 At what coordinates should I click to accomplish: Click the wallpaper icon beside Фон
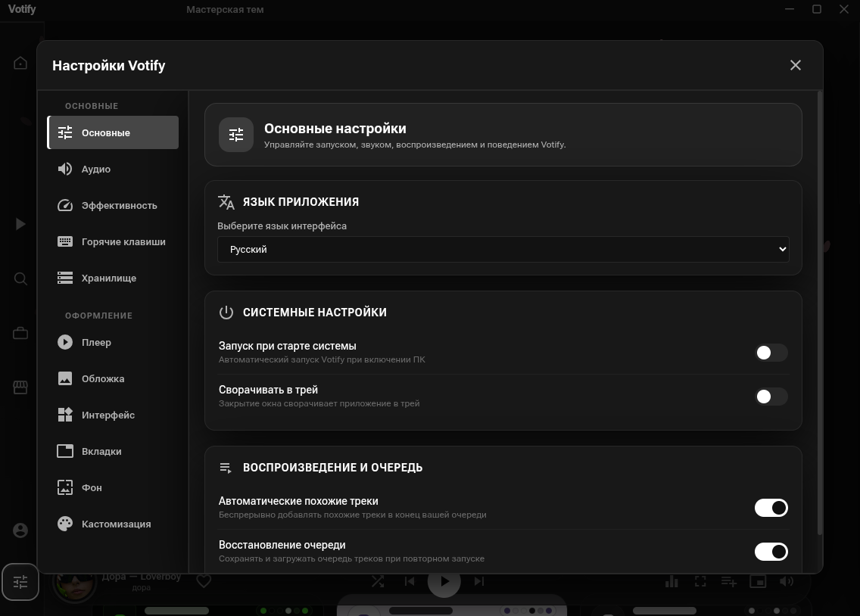[x=64, y=487]
